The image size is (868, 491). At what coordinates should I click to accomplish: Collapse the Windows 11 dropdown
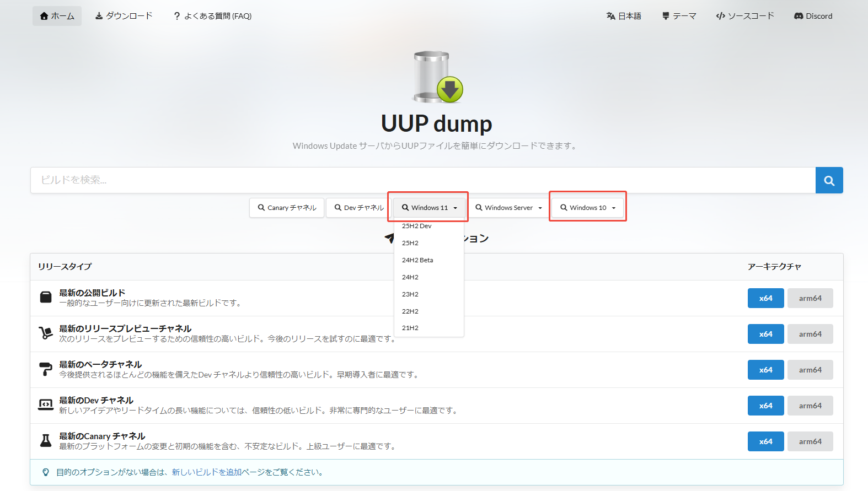pos(429,208)
